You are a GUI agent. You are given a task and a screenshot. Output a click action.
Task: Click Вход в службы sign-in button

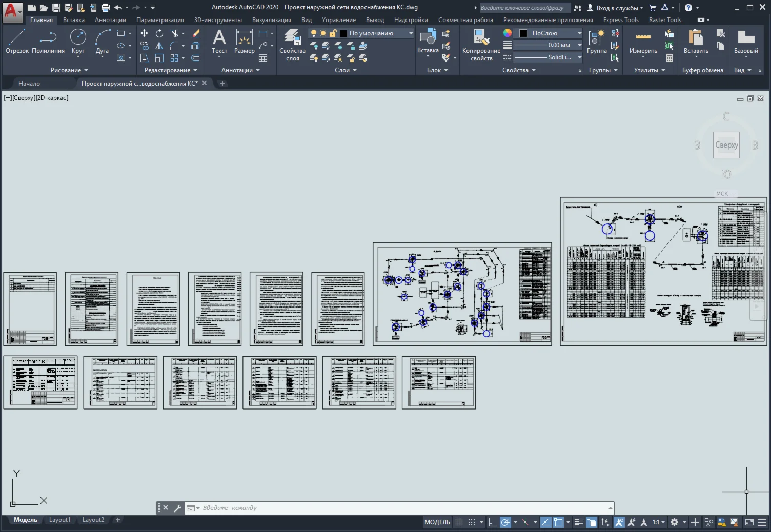point(615,8)
